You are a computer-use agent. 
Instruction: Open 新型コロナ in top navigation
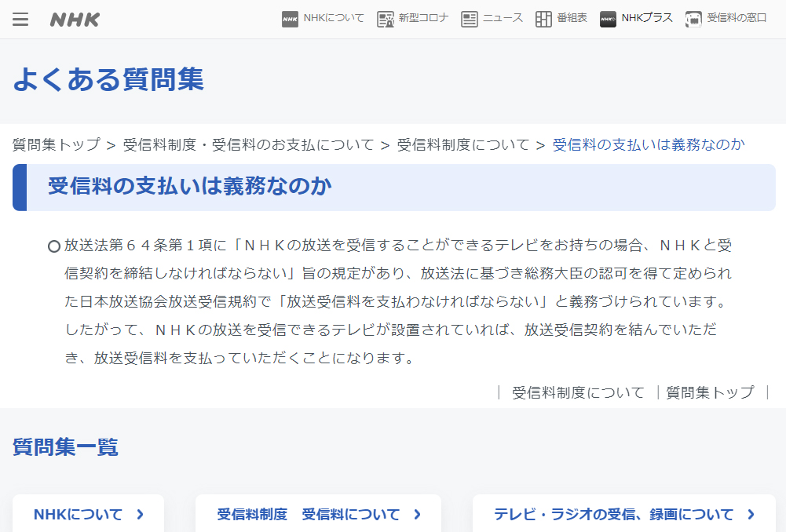pyautogui.click(x=423, y=18)
